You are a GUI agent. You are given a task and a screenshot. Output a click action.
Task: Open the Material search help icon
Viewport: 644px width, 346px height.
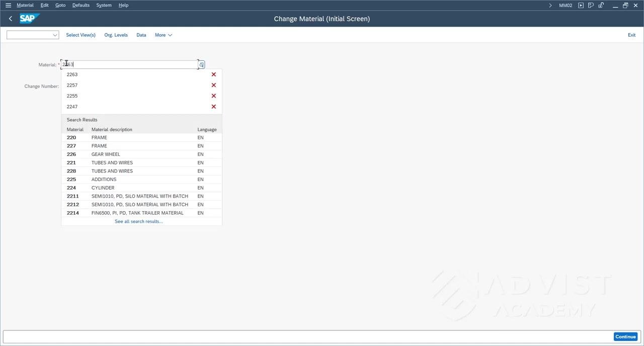point(201,65)
